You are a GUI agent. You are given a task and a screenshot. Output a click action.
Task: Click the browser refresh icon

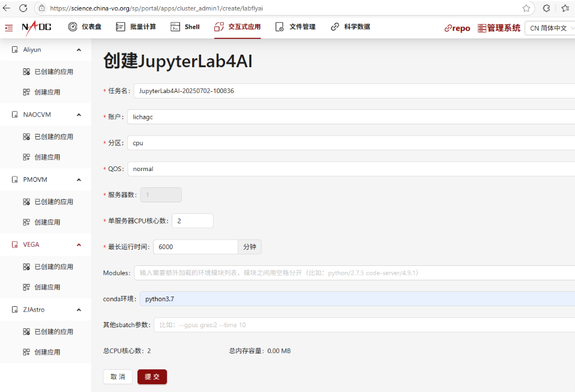[x=23, y=8]
